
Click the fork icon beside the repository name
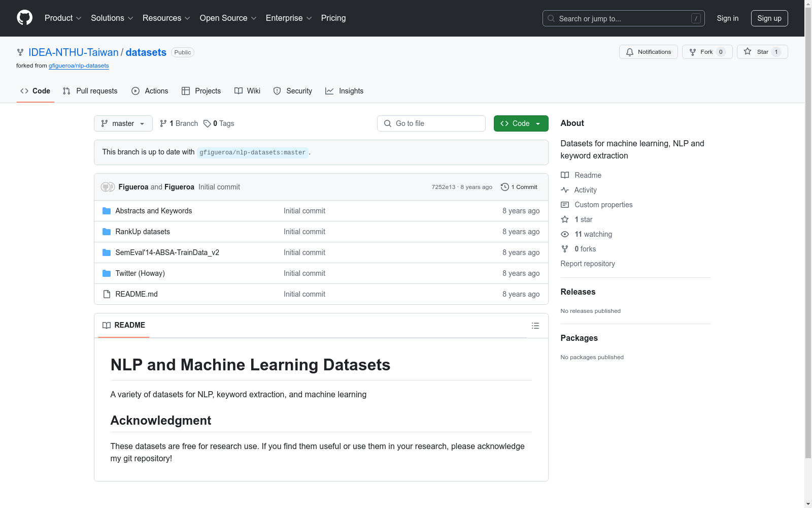20,52
